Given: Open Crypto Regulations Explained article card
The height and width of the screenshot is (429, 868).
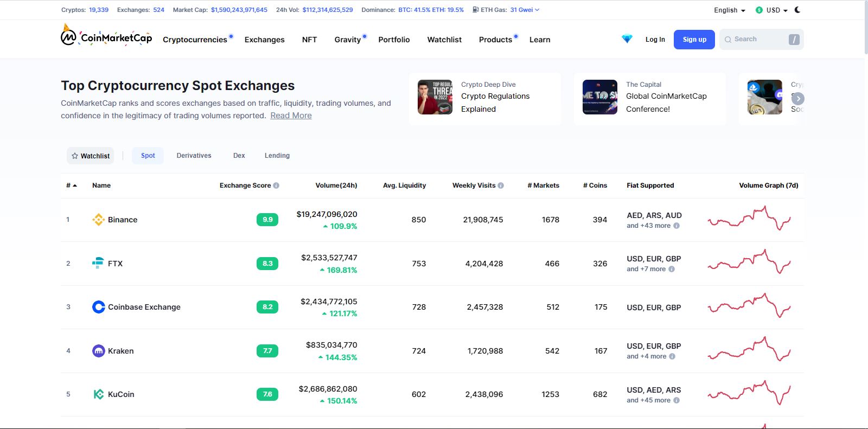Looking at the screenshot, I should click(485, 99).
